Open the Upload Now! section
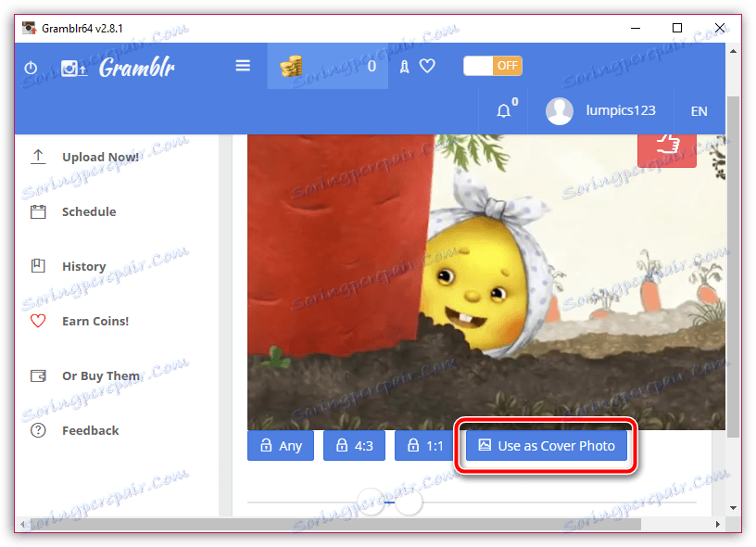 pos(100,158)
